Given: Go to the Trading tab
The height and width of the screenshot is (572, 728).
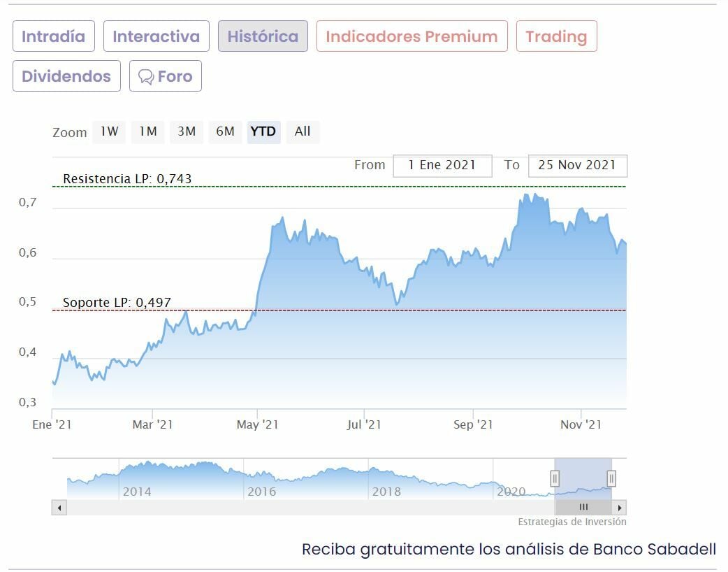Looking at the screenshot, I should pyautogui.click(x=556, y=36).
